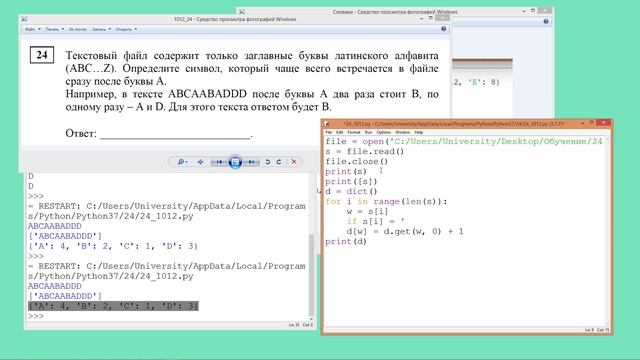Click the Эл. почта button
The width and height of the screenshot is (640, 360).
pos(77,29)
